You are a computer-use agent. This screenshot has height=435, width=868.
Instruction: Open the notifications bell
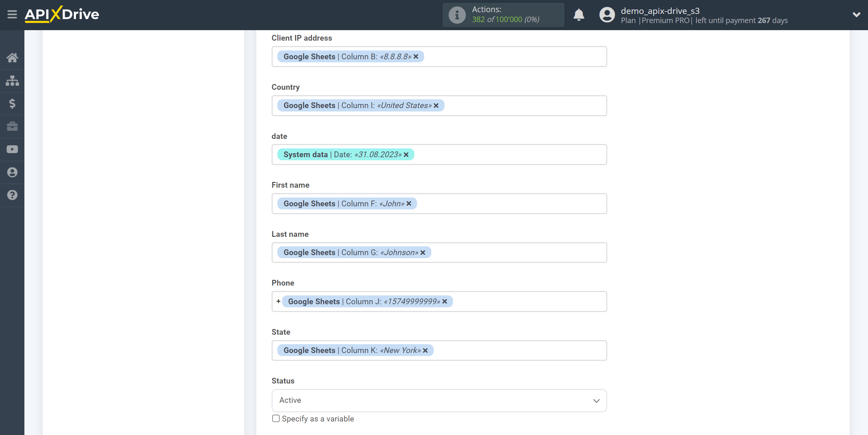579,15
